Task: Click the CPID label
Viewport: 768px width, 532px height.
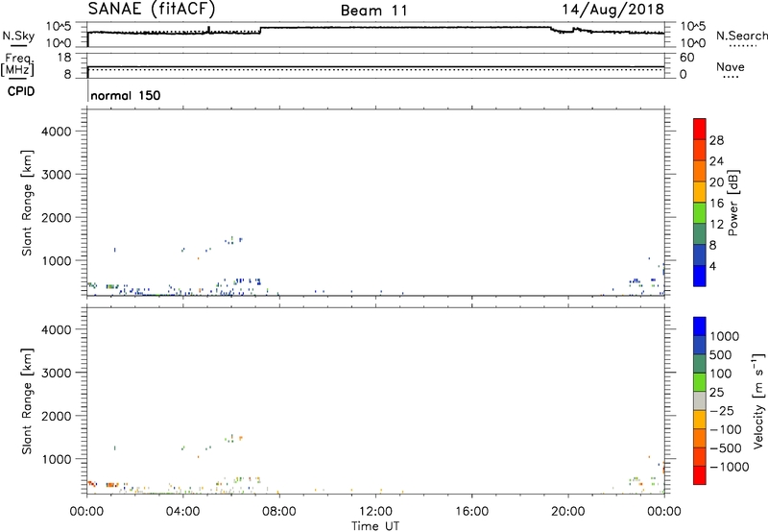Action: click(x=21, y=91)
